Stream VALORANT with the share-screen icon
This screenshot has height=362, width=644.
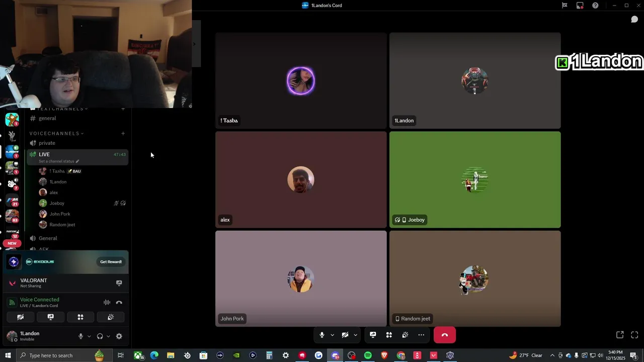[x=119, y=283]
